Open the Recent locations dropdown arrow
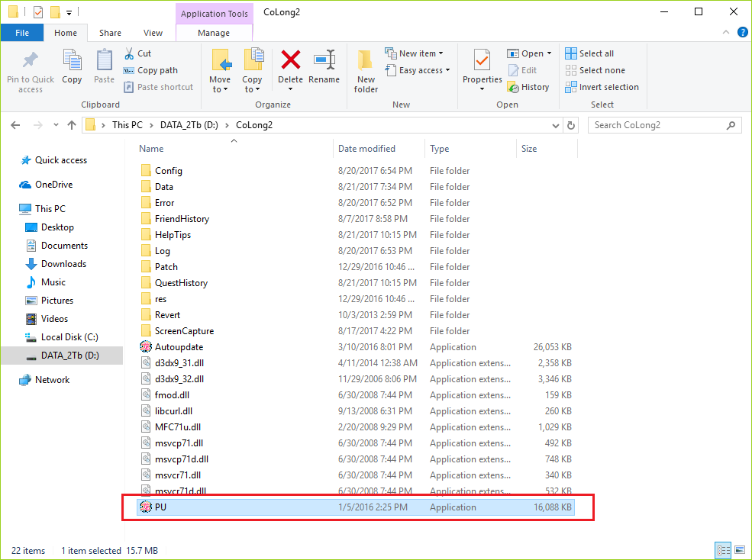Image resolution: width=752 pixels, height=560 pixels. pos(56,125)
